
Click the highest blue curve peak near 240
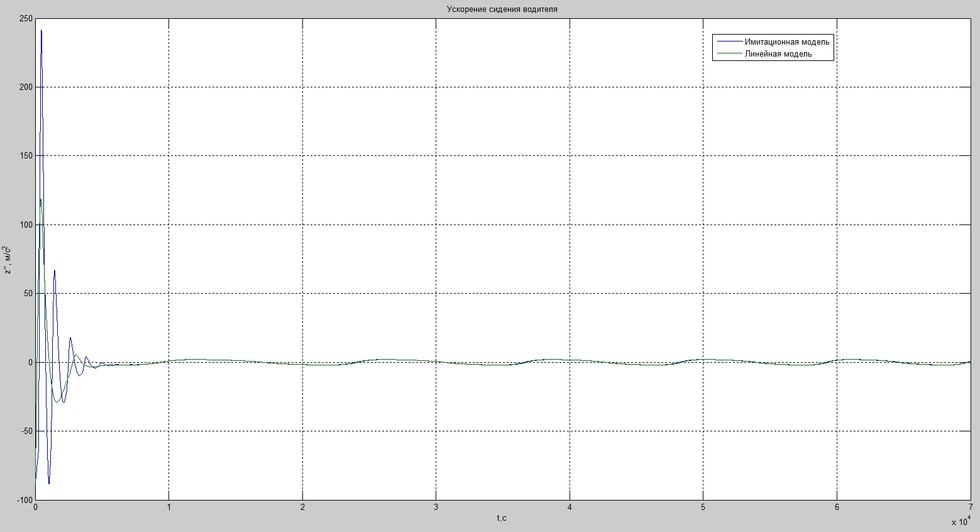pos(41,30)
